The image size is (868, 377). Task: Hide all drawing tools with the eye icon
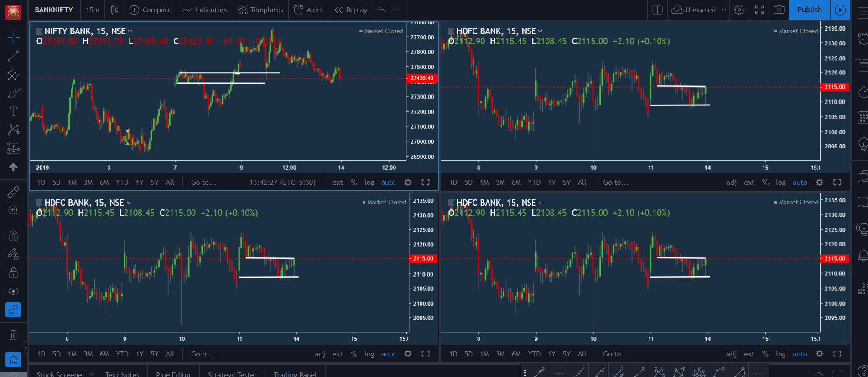point(13,291)
